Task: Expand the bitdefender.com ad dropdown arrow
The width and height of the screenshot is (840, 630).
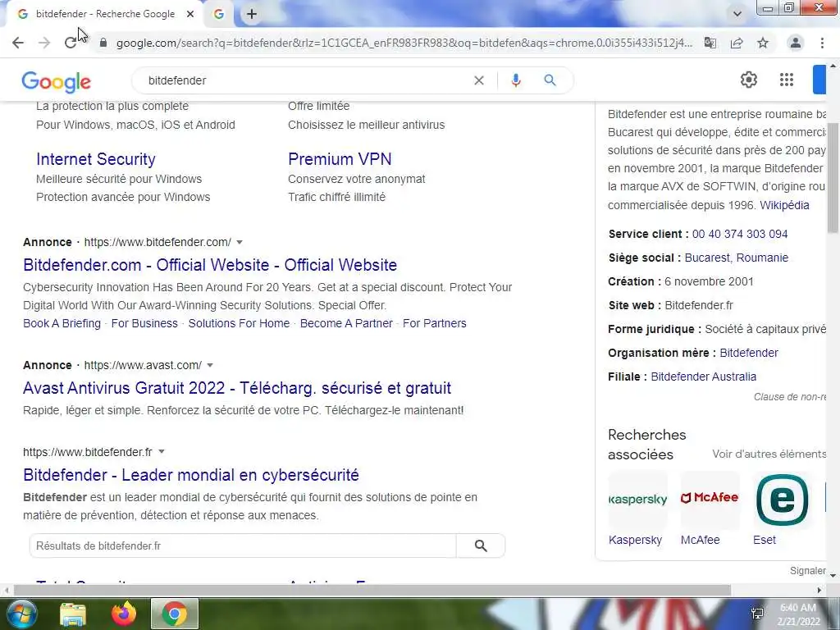Action: tap(240, 242)
